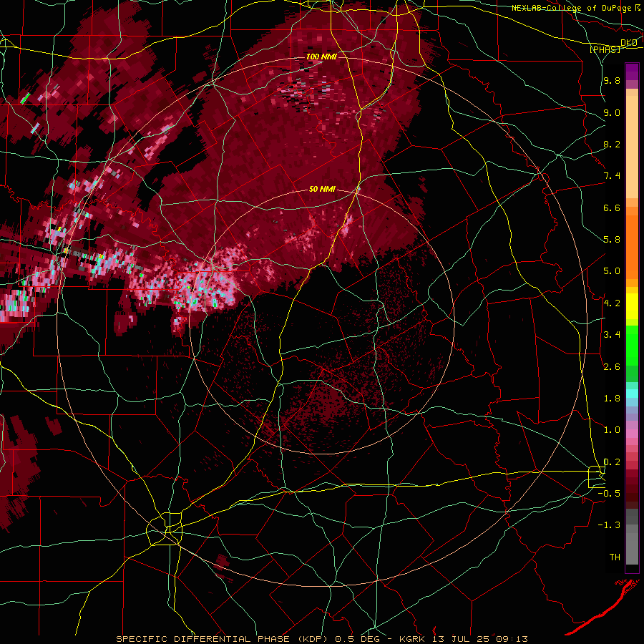Click the 0.5 DEG tilt text
This screenshot has height=644, width=644.
pyautogui.click(x=358, y=639)
